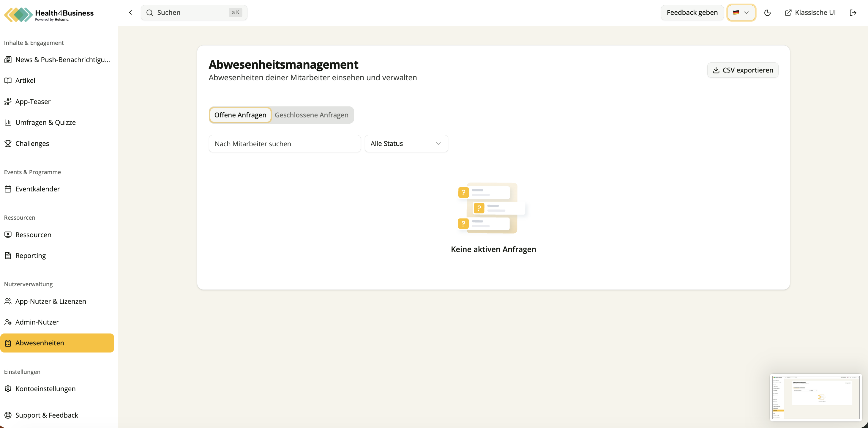Click the Admin-Nutzer user-cog icon
The width and height of the screenshot is (868, 428).
pyautogui.click(x=8, y=322)
